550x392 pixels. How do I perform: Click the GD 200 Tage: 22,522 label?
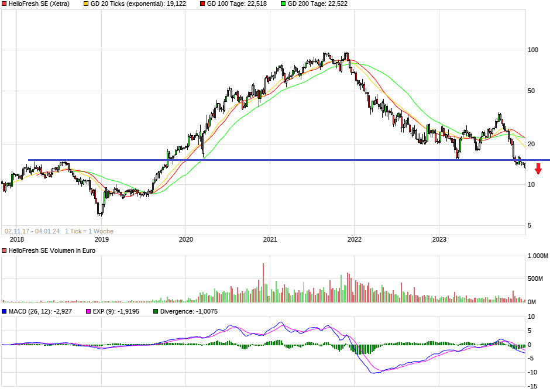[x=318, y=4]
